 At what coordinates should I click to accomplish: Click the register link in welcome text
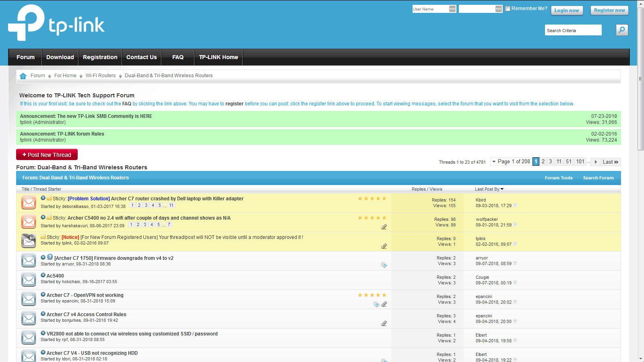click(234, 104)
